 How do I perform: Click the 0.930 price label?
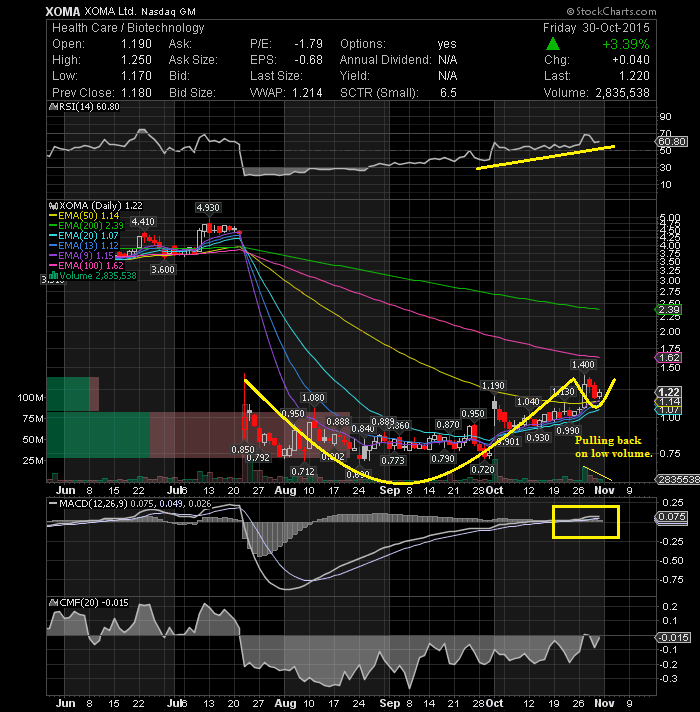click(538, 438)
